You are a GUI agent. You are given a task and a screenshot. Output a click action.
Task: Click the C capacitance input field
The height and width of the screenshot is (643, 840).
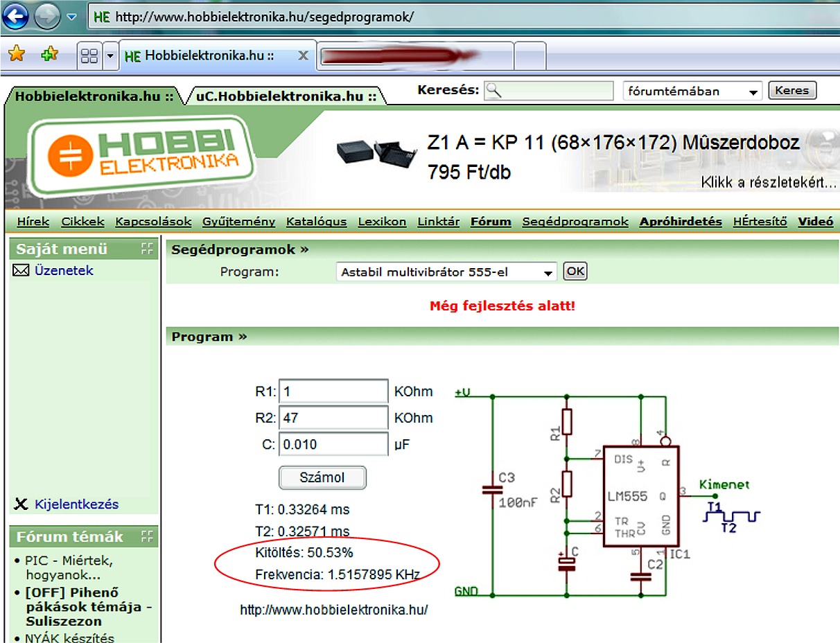click(333, 444)
